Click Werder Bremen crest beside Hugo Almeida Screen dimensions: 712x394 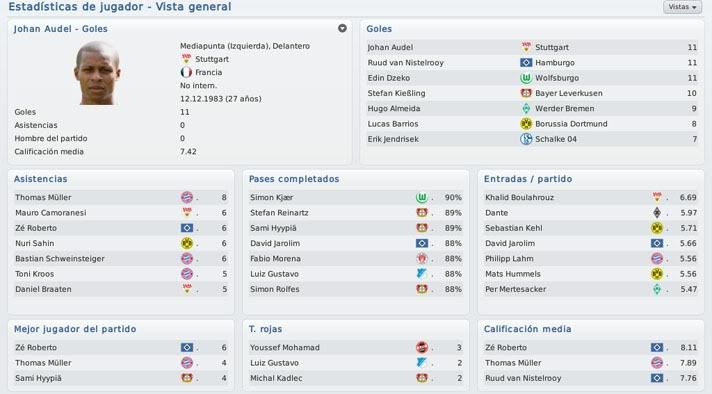tap(526, 108)
